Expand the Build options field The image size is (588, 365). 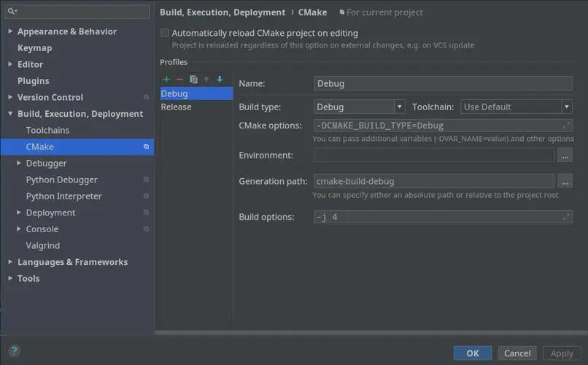pyautogui.click(x=566, y=217)
